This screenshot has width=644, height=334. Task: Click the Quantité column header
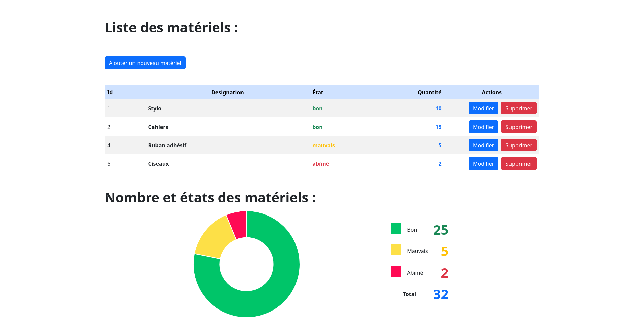429,92
